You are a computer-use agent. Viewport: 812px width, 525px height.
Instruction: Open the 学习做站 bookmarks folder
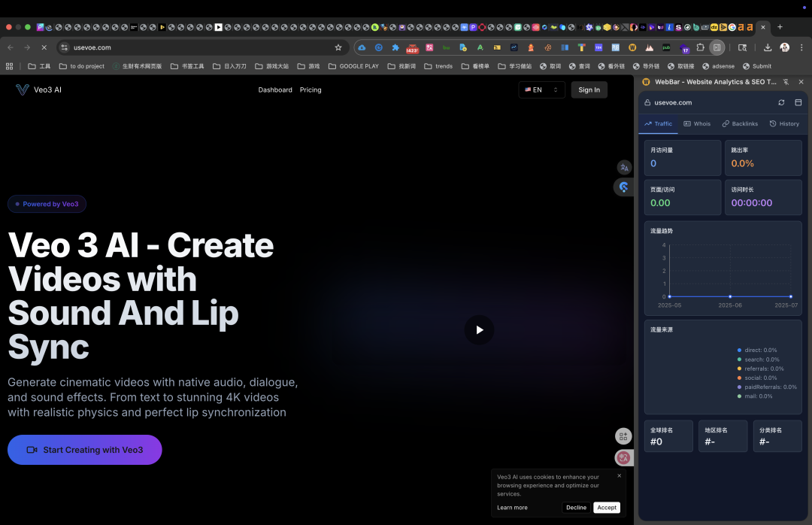pyautogui.click(x=515, y=66)
